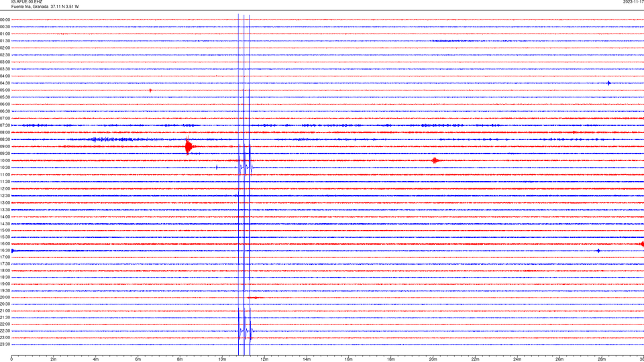644x362 pixels.
Task: Click the 28m tick label on the time axis
Action: point(602,359)
